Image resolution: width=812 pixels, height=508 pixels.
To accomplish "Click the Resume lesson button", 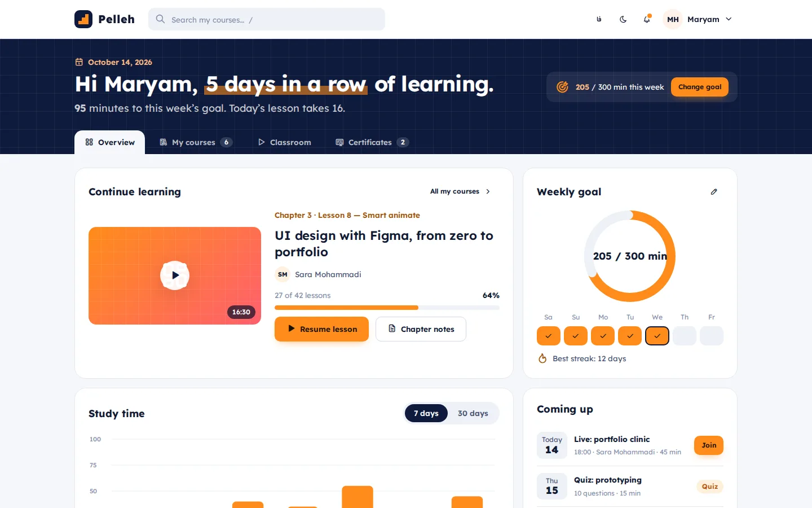I will pyautogui.click(x=321, y=329).
